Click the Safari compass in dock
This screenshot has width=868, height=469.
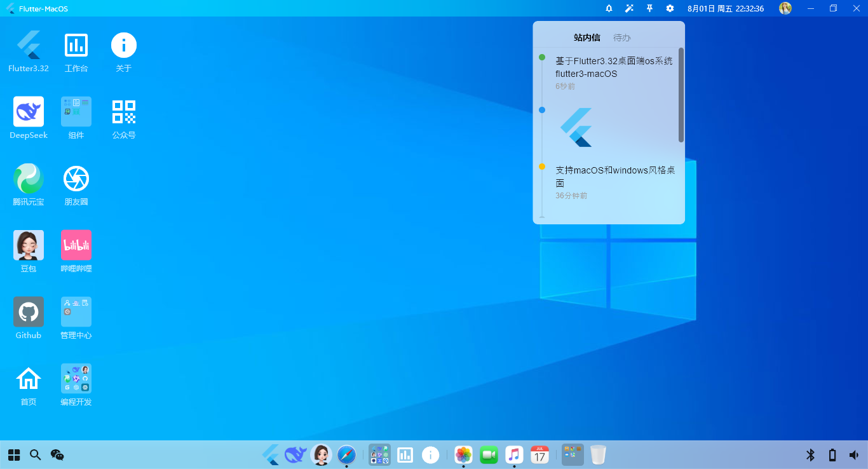tap(346, 454)
